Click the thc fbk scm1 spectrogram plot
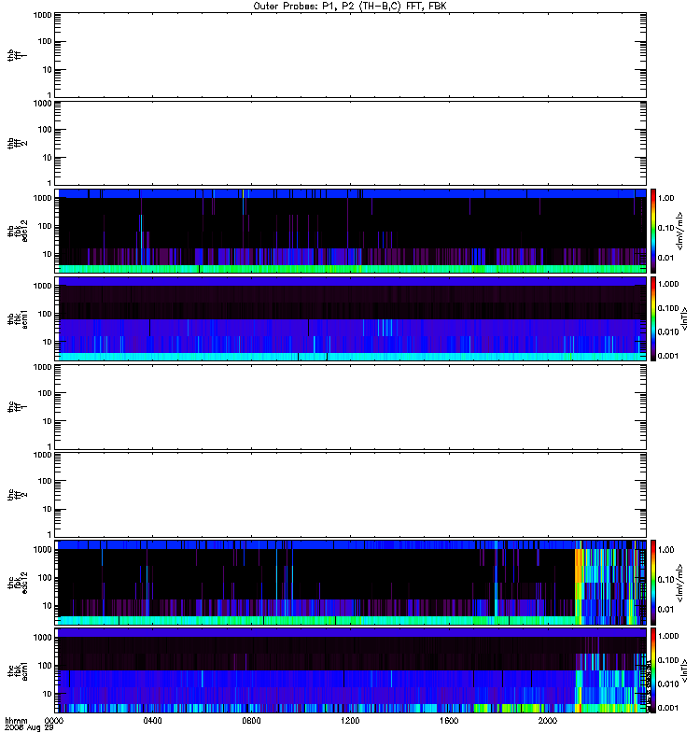This screenshot has height=747, width=700. coord(351,670)
